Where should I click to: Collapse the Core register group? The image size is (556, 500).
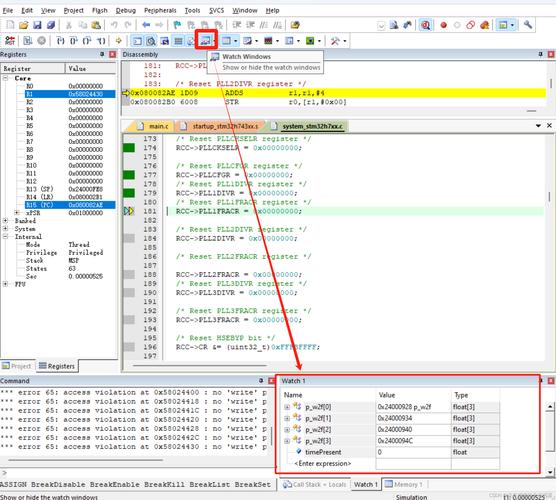5,78
